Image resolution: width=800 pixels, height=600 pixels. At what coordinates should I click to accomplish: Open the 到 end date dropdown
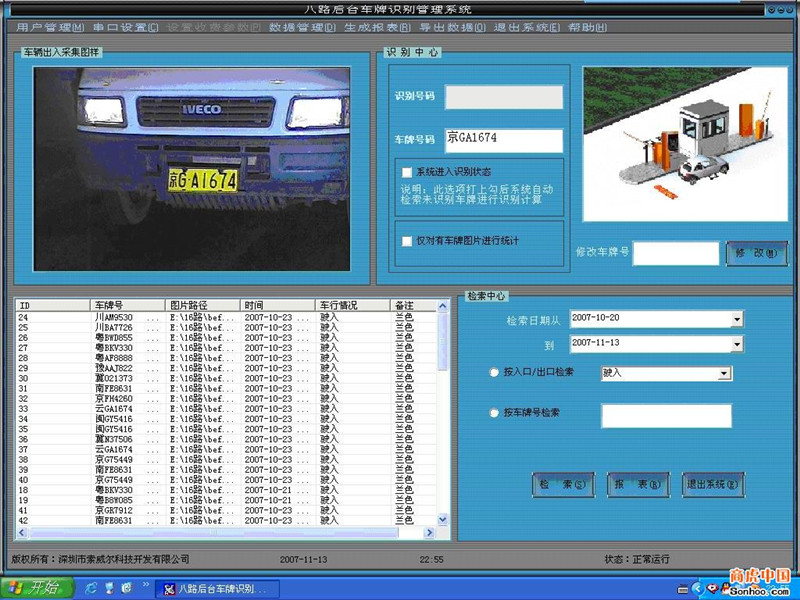(737, 344)
